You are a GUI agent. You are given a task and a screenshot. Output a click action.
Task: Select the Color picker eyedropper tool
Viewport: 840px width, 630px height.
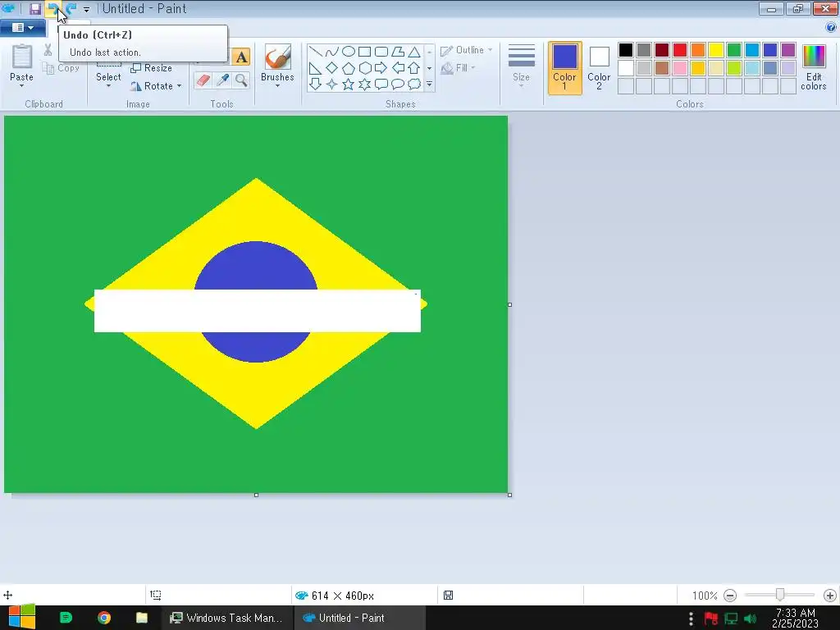[222, 80]
